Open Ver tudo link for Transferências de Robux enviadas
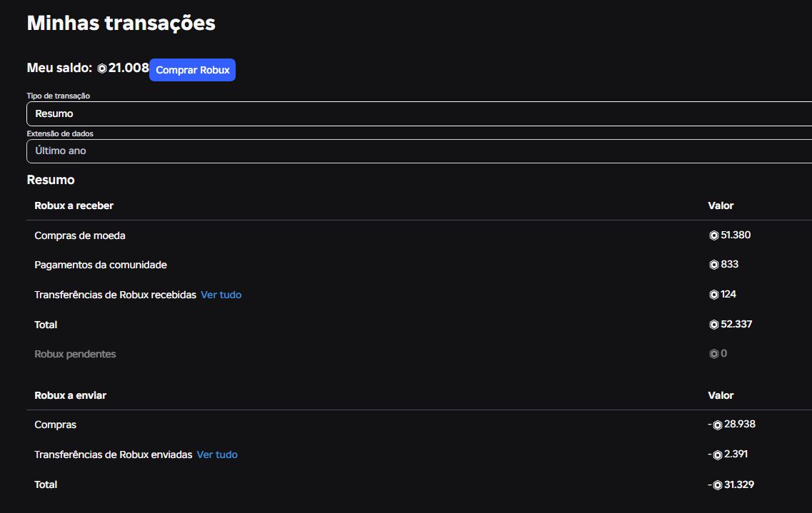This screenshot has height=513, width=812. (217, 454)
